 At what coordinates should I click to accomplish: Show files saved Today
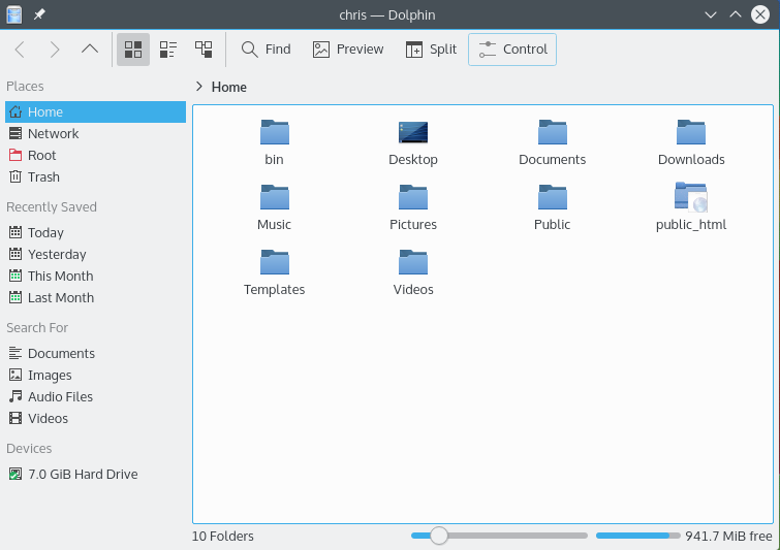click(96, 232)
